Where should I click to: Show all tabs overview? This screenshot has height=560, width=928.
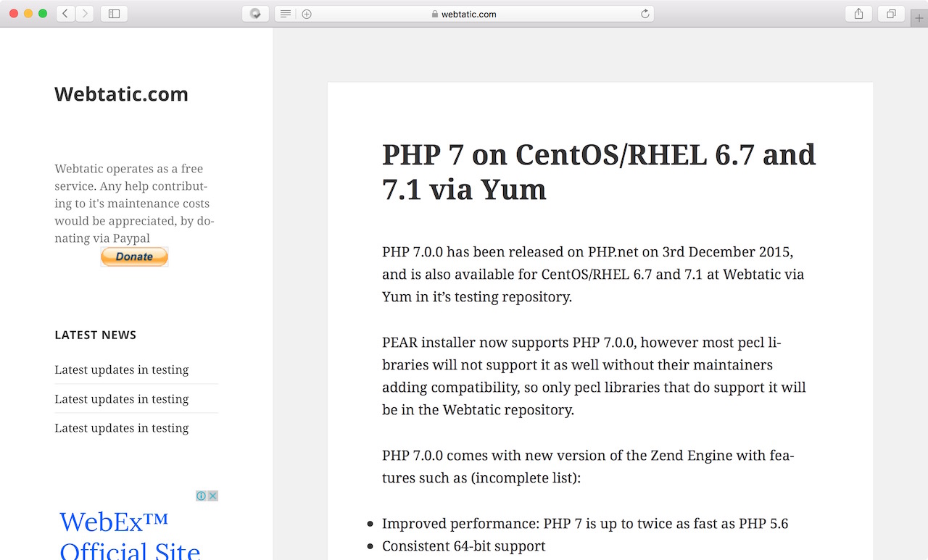coord(891,14)
